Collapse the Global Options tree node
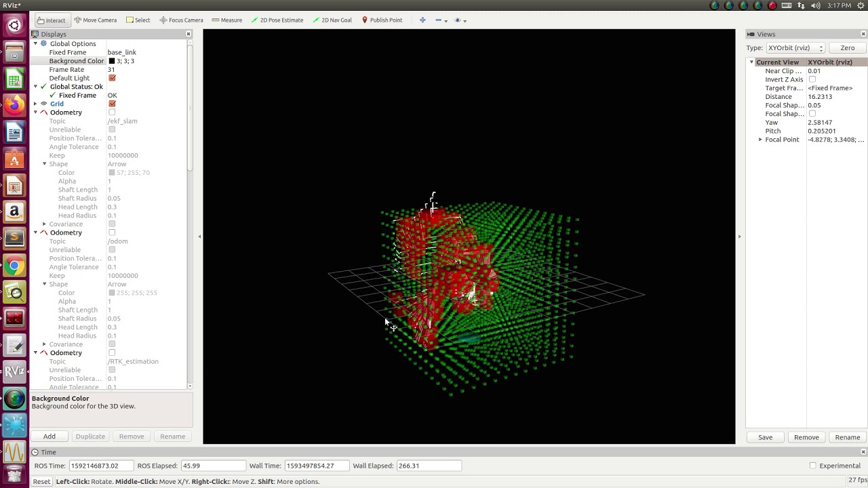Viewport: 868px width, 488px height. (x=35, y=44)
